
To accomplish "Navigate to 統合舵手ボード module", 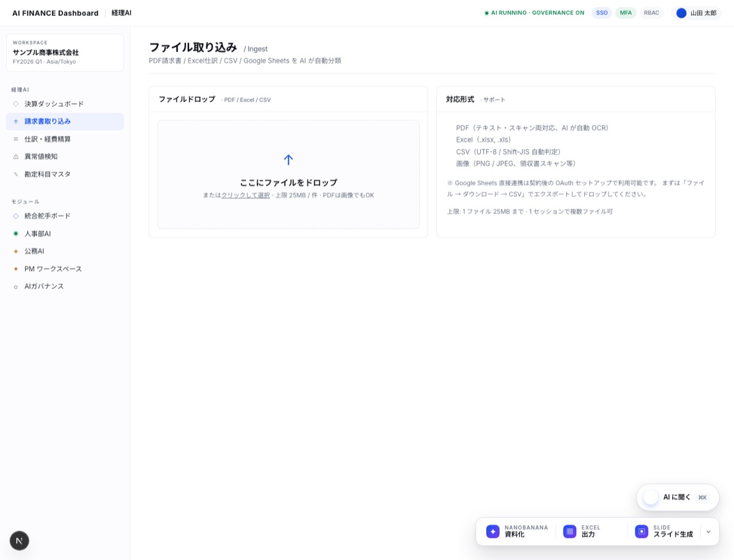I will click(65, 216).
